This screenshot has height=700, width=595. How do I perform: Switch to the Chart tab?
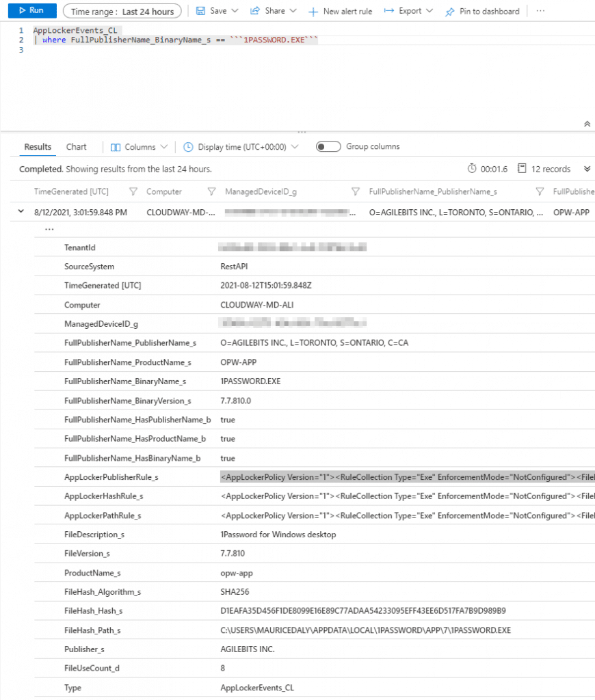point(76,147)
